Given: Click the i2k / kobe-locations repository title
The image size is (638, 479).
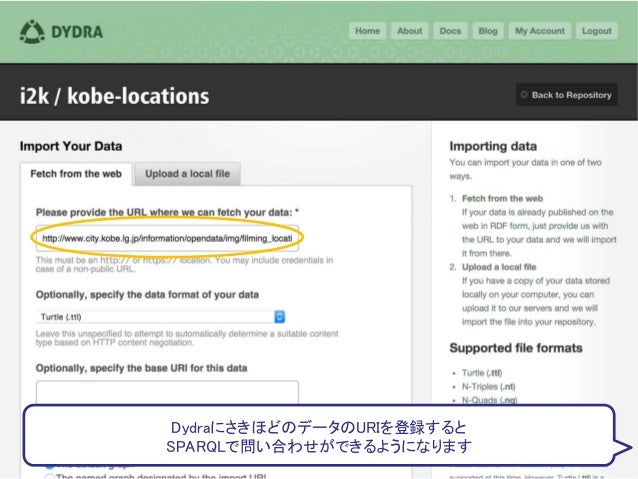Looking at the screenshot, I should (x=114, y=96).
